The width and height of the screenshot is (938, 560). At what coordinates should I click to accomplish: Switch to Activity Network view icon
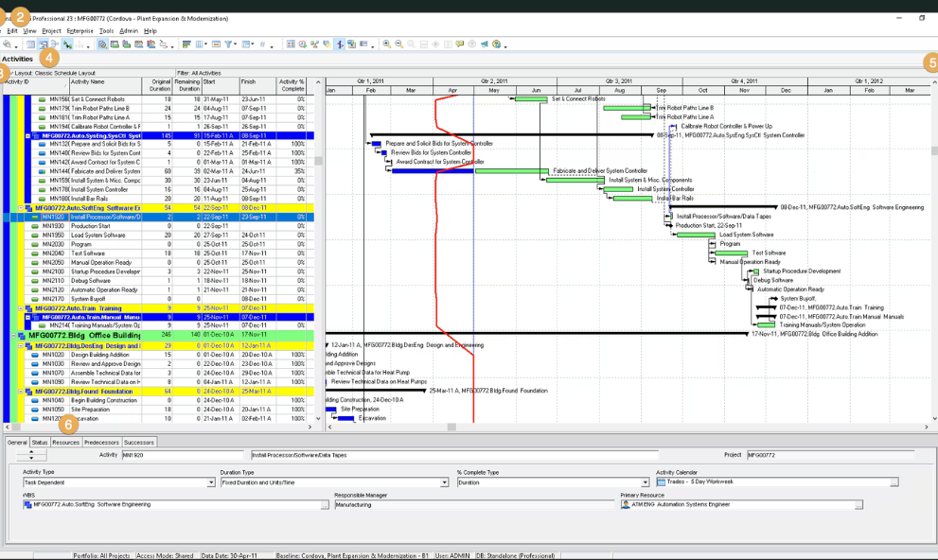click(x=55, y=44)
